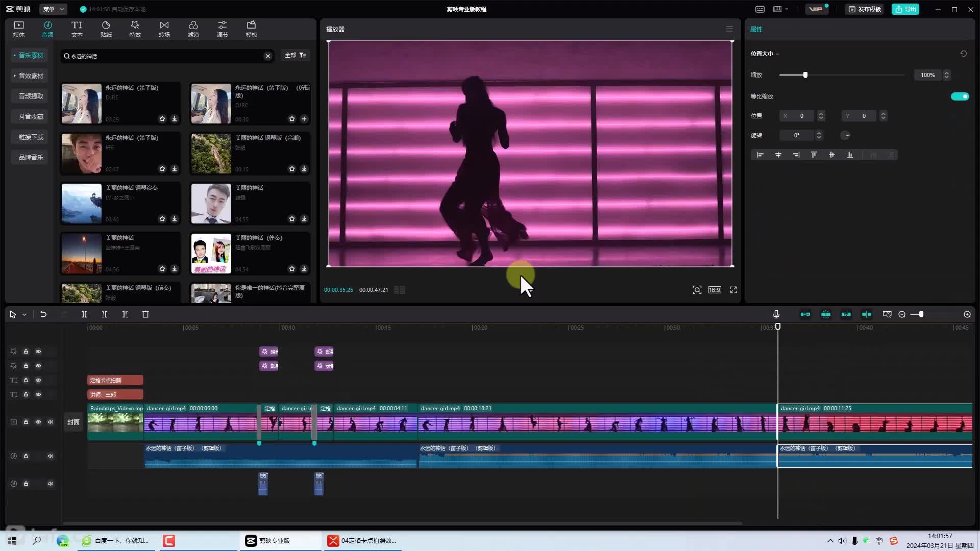
Task: Expand the 音乐素材 category
Action: coord(29,55)
